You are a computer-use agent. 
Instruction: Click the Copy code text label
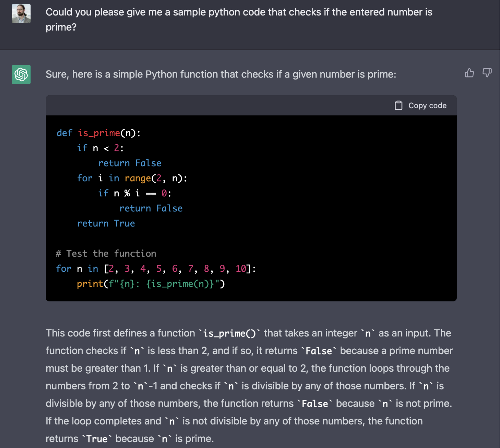427,105
